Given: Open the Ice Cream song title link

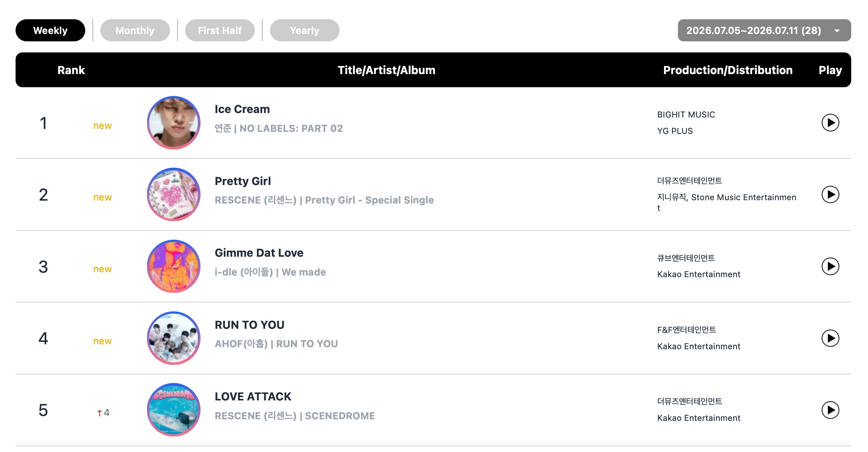Looking at the screenshot, I should 242,109.
